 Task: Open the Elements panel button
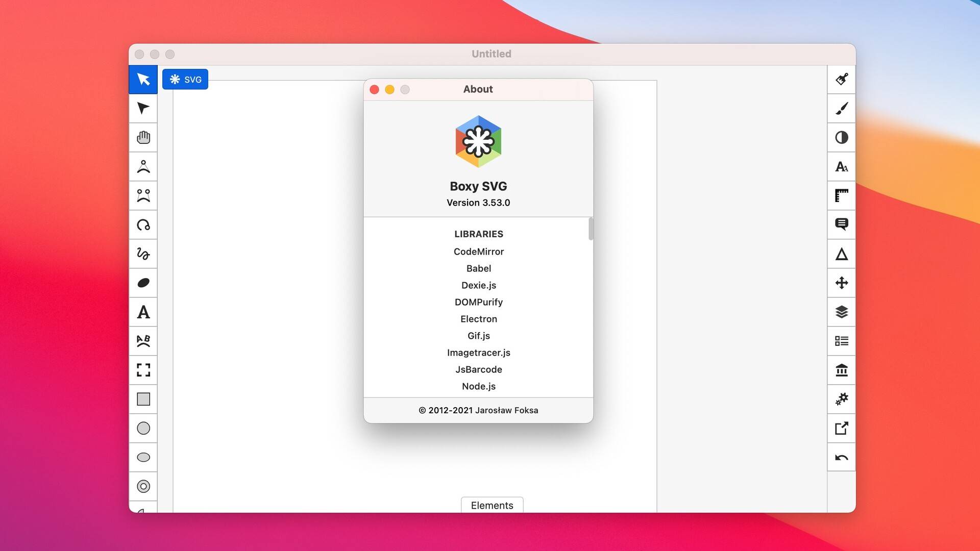pos(492,505)
